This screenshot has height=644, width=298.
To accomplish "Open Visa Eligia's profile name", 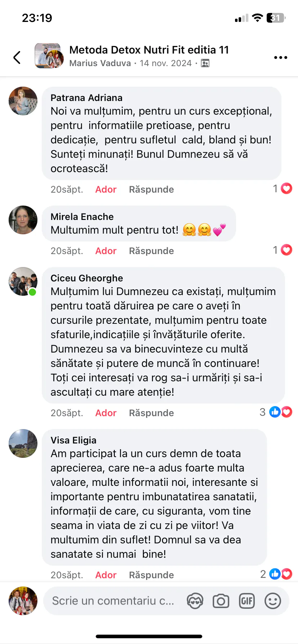I will tap(73, 440).
